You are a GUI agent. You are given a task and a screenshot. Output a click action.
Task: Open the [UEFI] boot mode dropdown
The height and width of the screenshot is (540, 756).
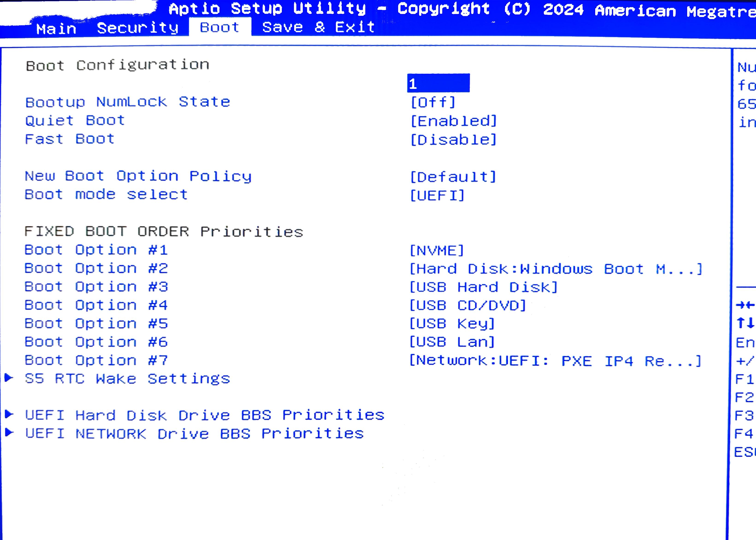pos(437,195)
